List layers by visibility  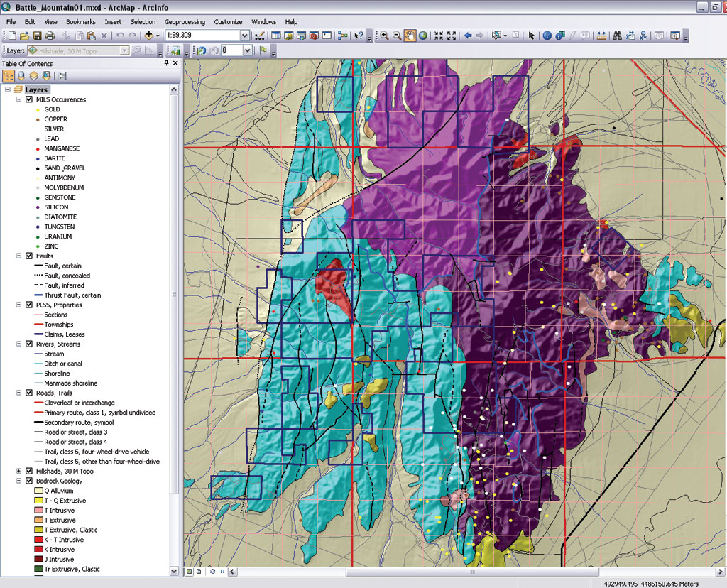[x=34, y=75]
